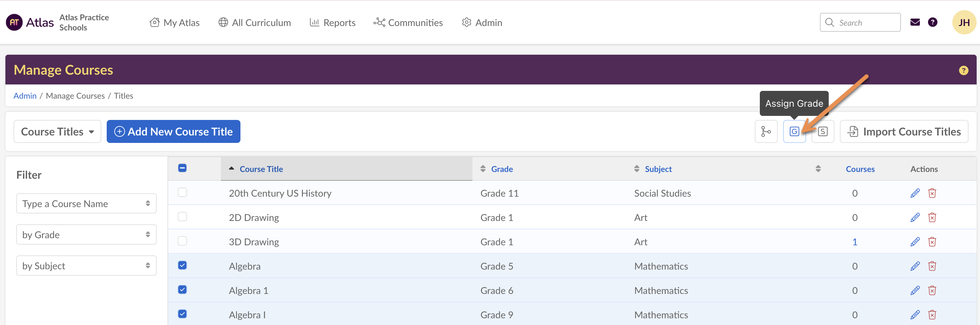Expand the by Subject filter dropdown
Screen dimensions: 980x325
pyautogui.click(x=86, y=266)
